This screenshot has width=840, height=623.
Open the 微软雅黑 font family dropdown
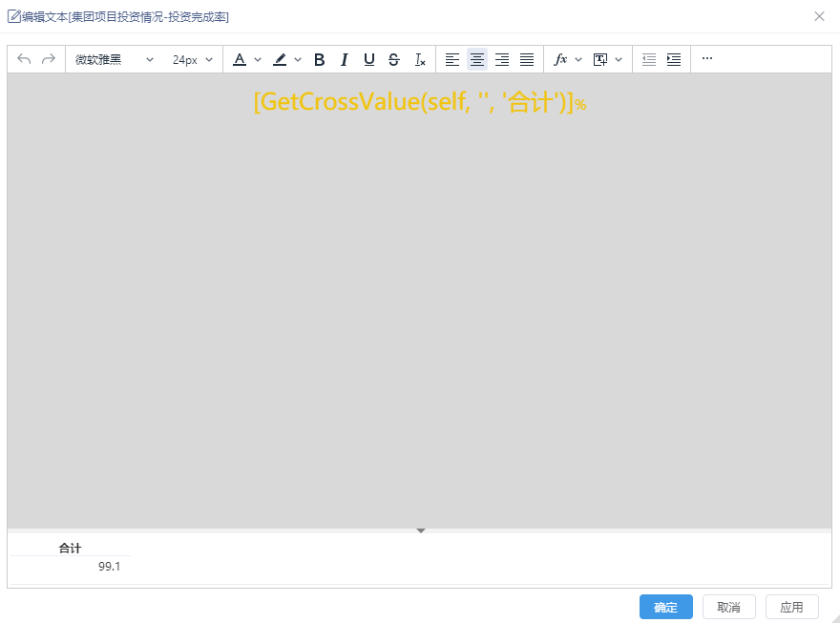tap(115, 59)
